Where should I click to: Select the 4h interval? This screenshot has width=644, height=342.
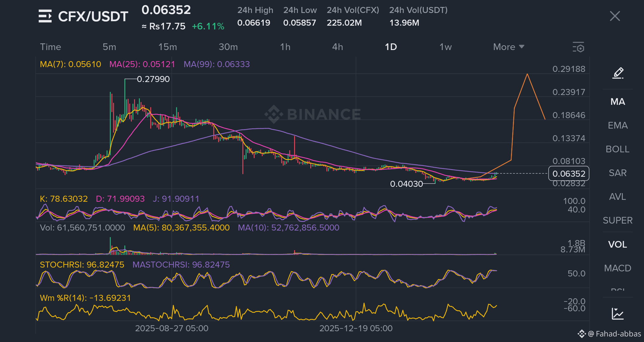[338, 47]
